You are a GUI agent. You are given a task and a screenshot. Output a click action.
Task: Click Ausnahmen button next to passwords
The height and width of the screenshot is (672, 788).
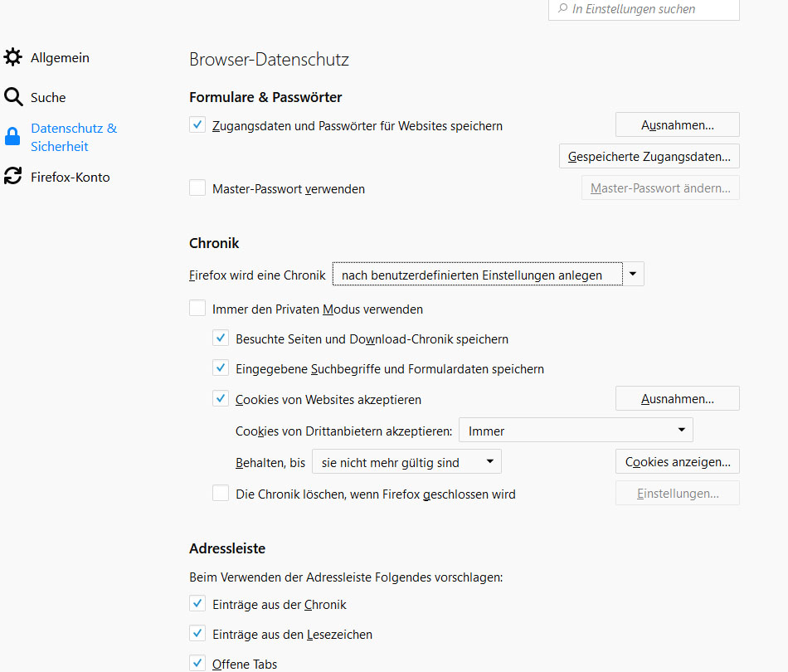tap(677, 125)
